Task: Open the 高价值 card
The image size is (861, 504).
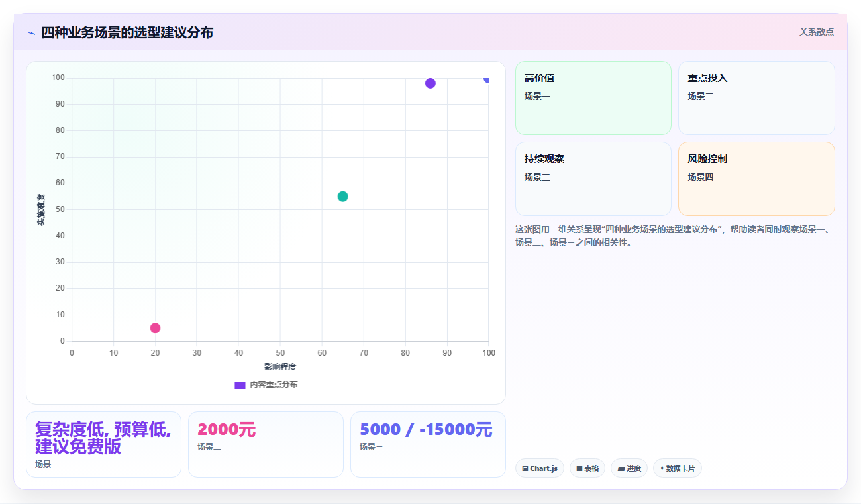Action: [593, 98]
